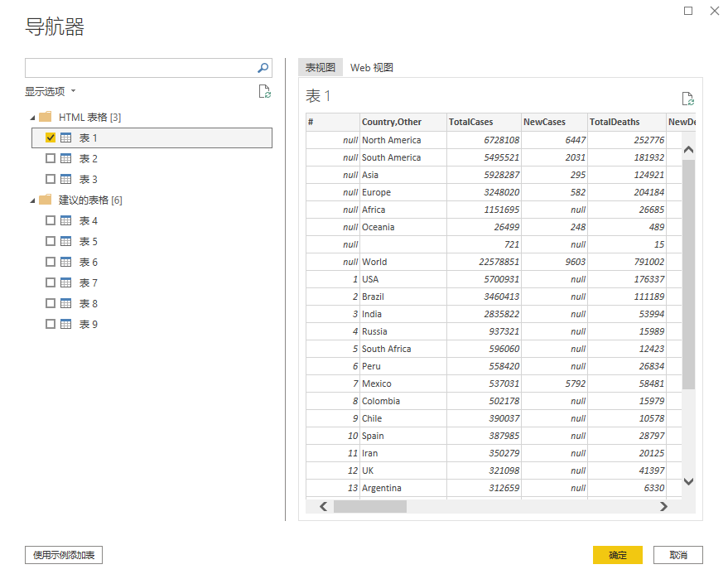This screenshot has width=728, height=579.
Task: Select the 表视图 tab
Action: coord(321,68)
